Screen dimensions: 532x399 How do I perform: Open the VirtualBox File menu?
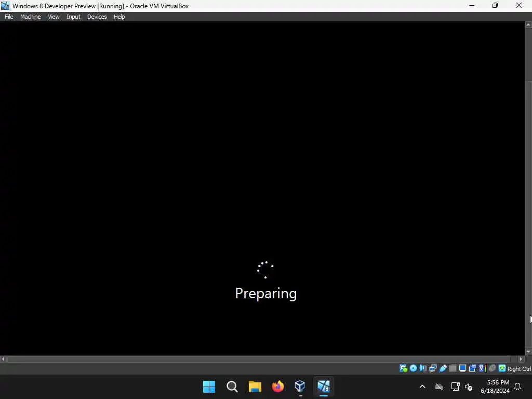9,17
